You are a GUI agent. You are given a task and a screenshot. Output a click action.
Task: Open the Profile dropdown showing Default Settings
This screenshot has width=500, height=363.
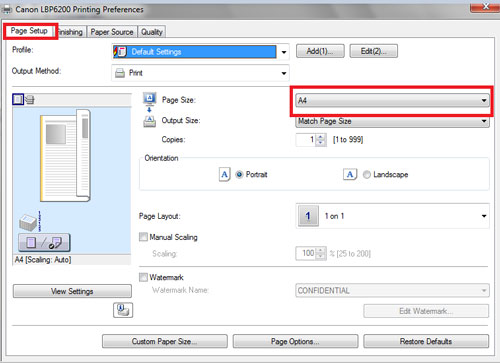click(200, 52)
